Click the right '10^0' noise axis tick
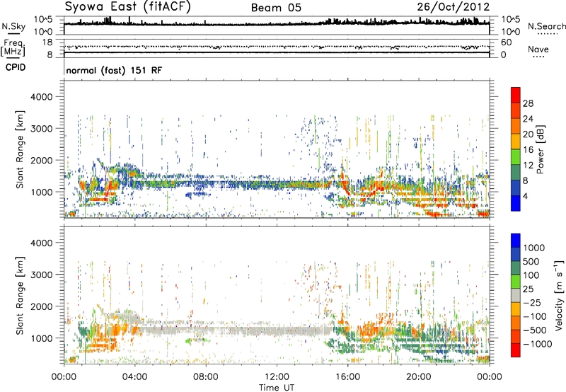Viewport: 566px width, 392px height. [x=510, y=32]
